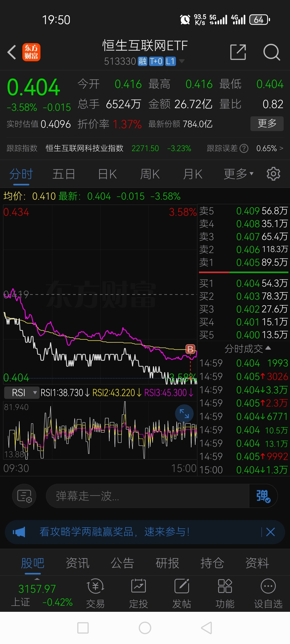The height and width of the screenshot is (644, 290).
Task: Tap the back arrow icon
Action: click(12, 52)
